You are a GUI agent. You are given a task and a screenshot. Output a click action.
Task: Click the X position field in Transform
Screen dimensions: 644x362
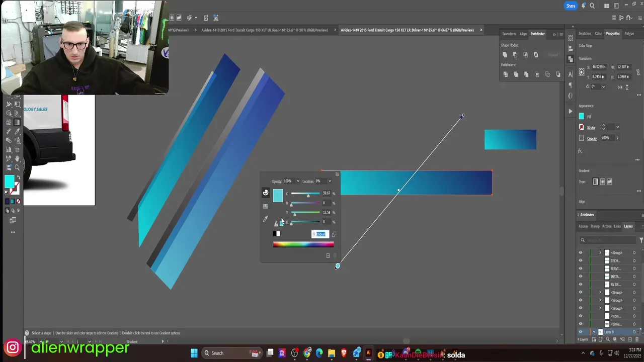coord(599,67)
